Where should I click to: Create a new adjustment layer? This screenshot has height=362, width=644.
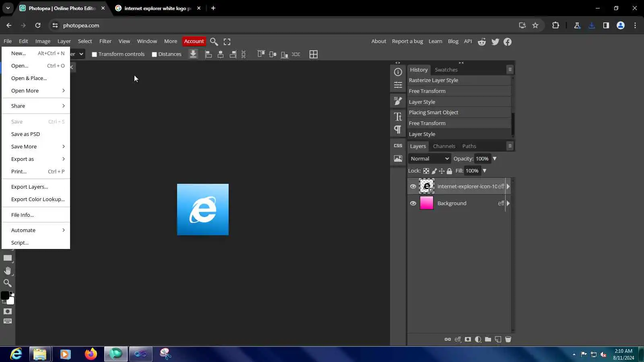tap(478, 339)
